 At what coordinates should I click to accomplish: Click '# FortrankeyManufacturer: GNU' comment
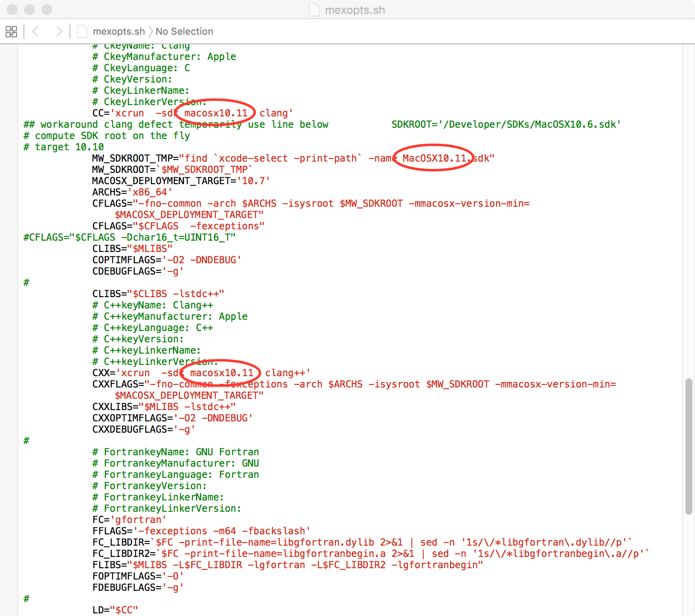[175, 463]
